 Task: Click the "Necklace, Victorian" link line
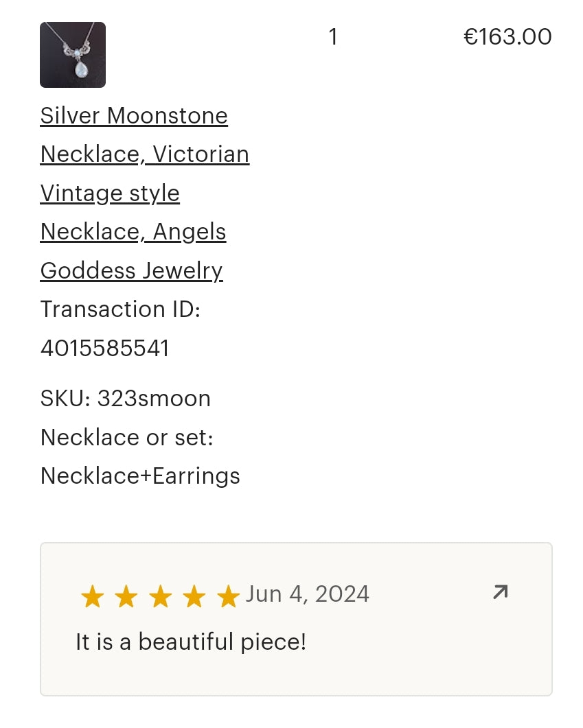pyautogui.click(x=145, y=154)
